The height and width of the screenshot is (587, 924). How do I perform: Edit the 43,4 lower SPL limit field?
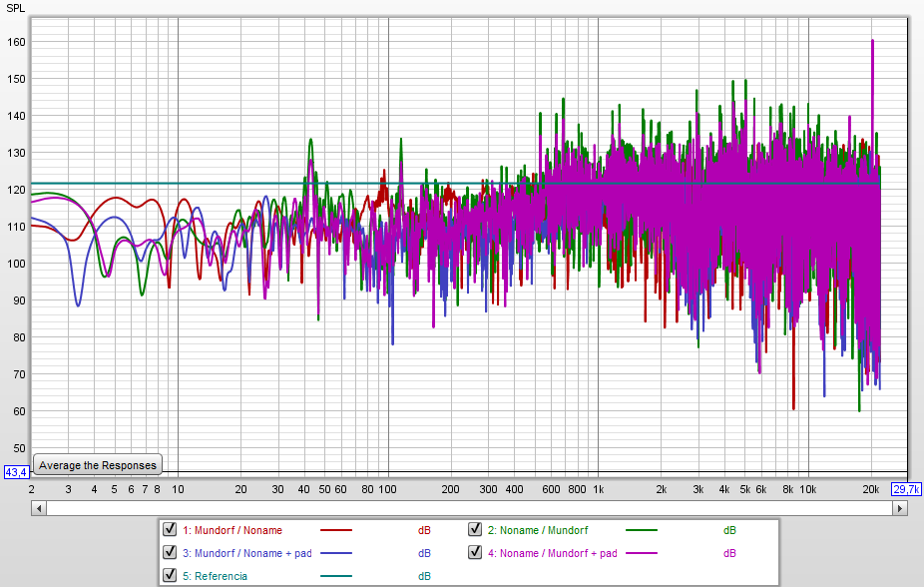(x=16, y=472)
